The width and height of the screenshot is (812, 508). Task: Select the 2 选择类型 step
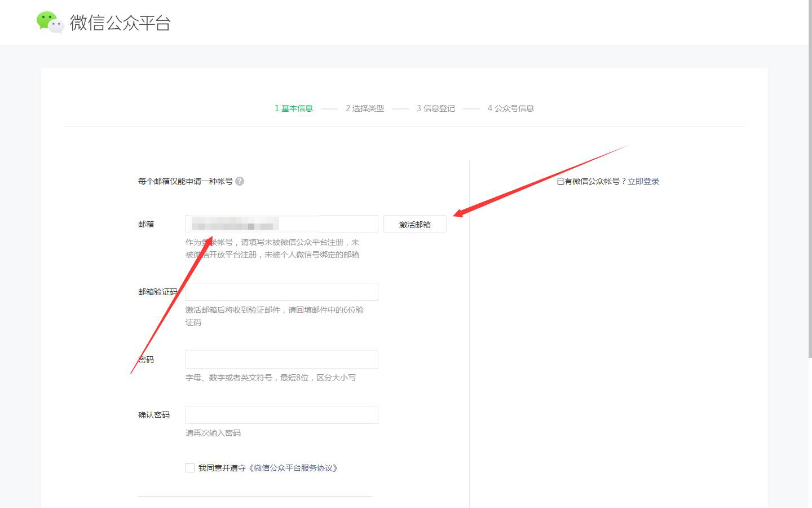[364, 108]
